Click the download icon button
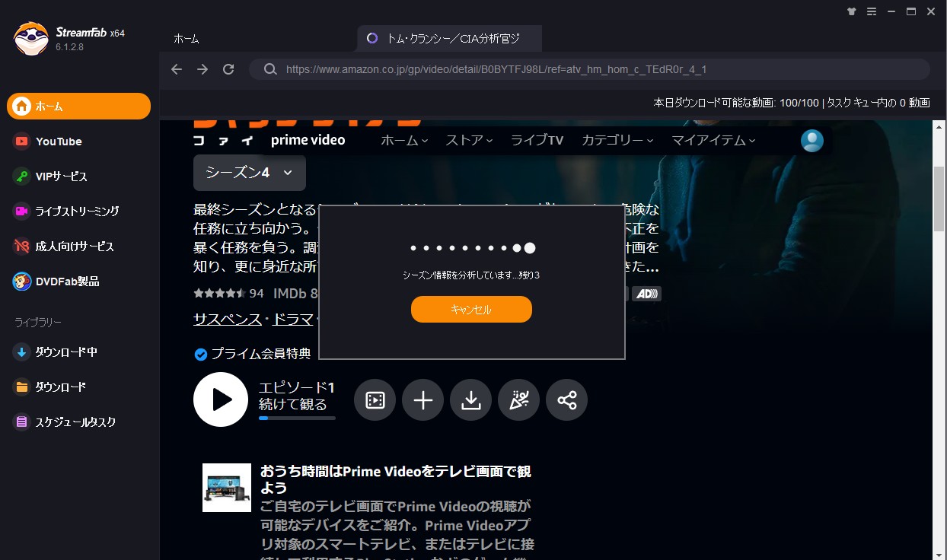947x560 pixels. point(471,400)
